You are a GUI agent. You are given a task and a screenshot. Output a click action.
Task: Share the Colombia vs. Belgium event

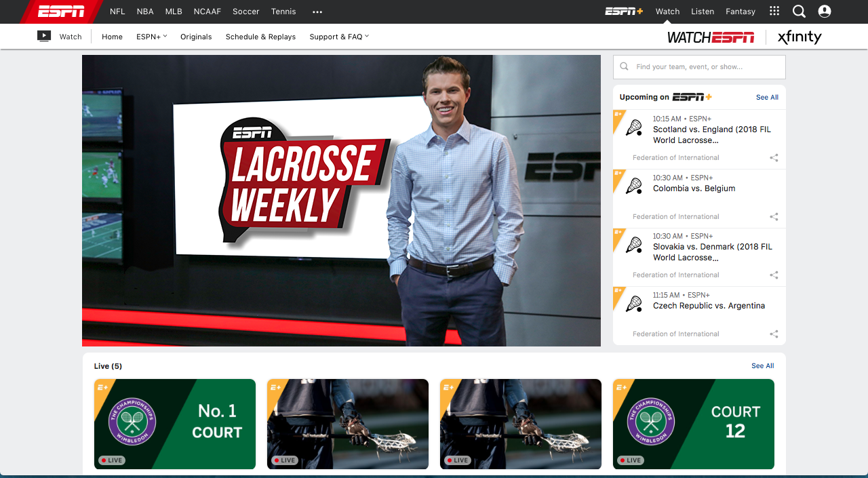[774, 217]
